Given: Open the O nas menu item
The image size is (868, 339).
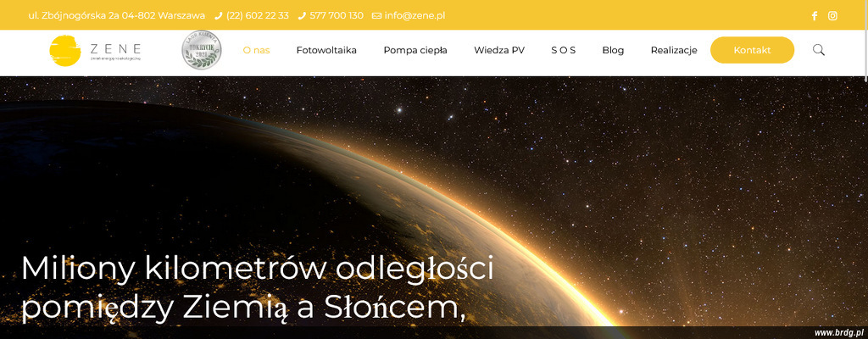Looking at the screenshot, I should [x=256, y=51].
